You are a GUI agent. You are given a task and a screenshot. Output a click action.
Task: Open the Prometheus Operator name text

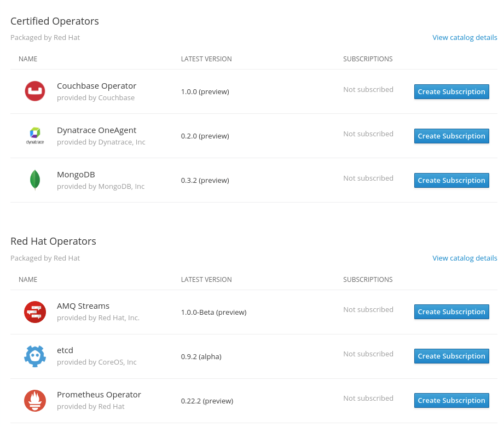[99, 395]
